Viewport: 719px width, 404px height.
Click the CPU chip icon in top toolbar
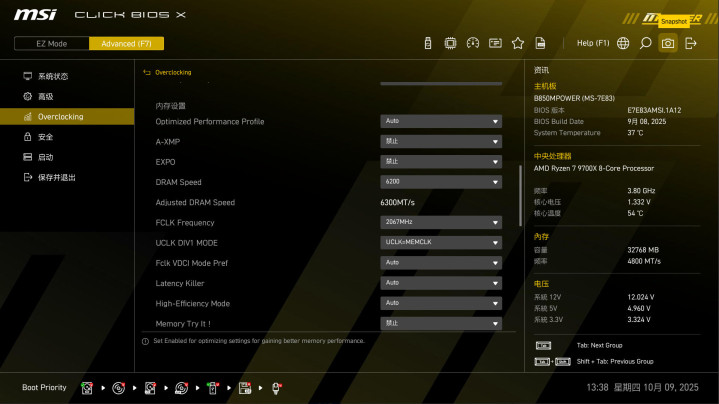pyautogui.click(x=450, y=43)
